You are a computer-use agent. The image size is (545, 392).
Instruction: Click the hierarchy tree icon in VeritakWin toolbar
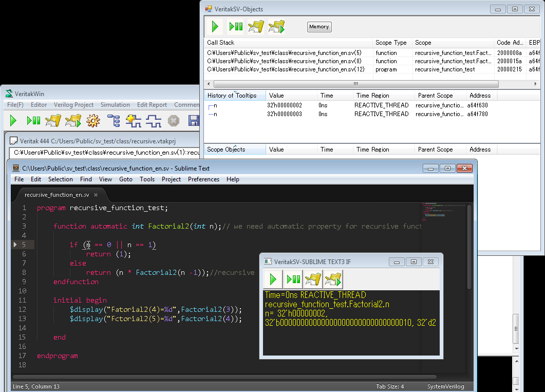[114, 121]
